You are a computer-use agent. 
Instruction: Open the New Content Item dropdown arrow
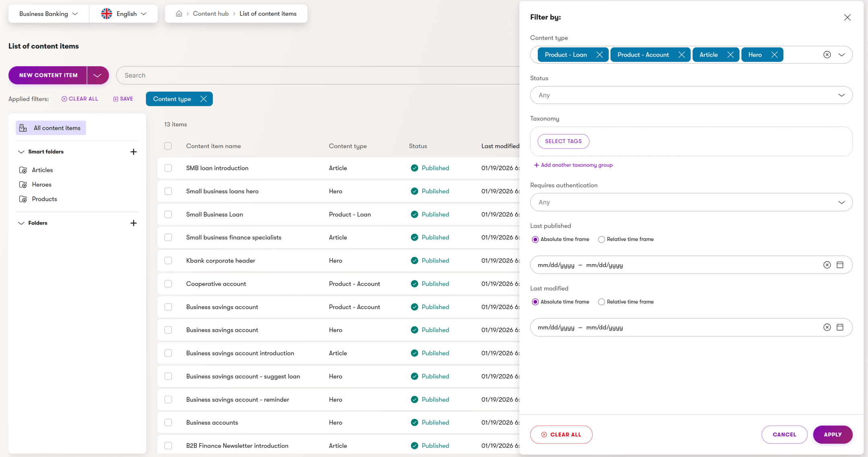tap(97, 75)
